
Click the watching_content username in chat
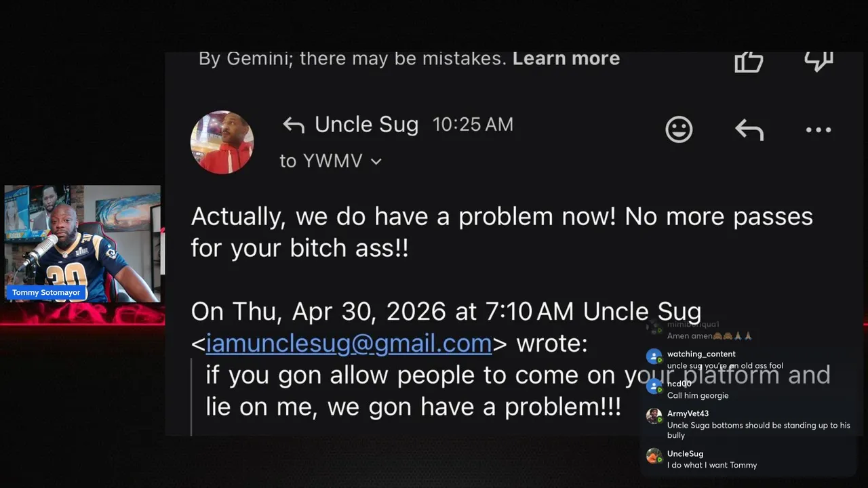701,354
